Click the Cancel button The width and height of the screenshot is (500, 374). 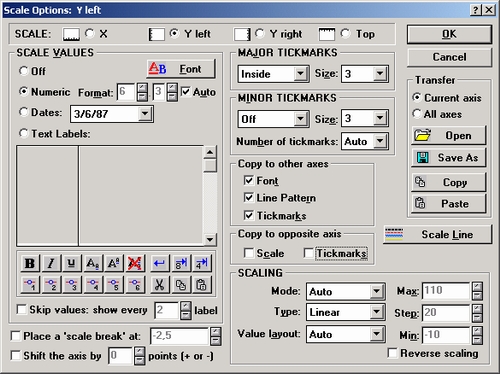pyautogui.click(x=449, y=57)
